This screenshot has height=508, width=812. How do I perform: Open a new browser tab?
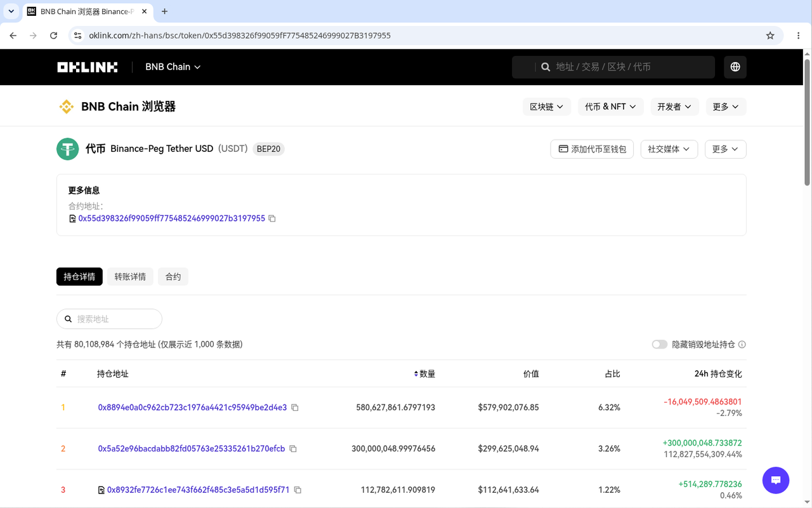point(165,11)
